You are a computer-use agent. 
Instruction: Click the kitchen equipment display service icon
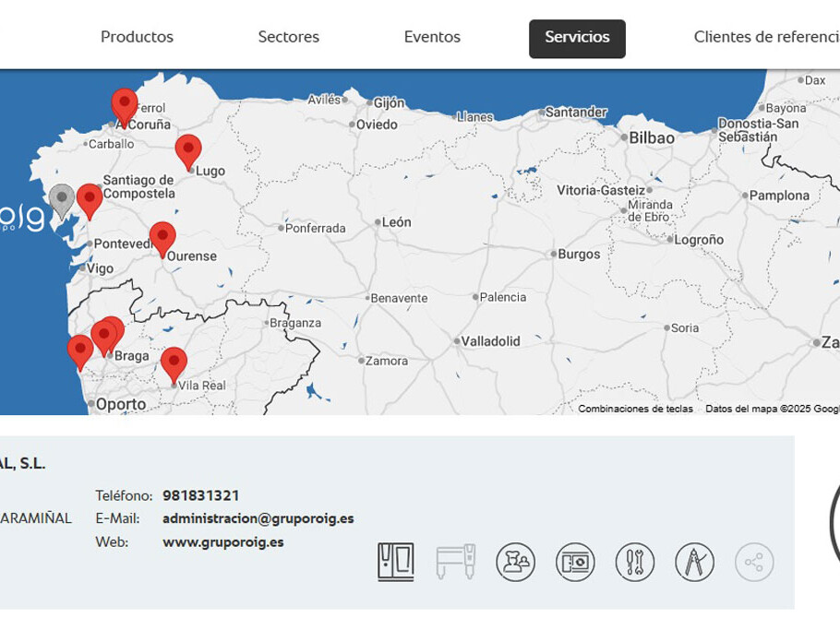(575, 562)
